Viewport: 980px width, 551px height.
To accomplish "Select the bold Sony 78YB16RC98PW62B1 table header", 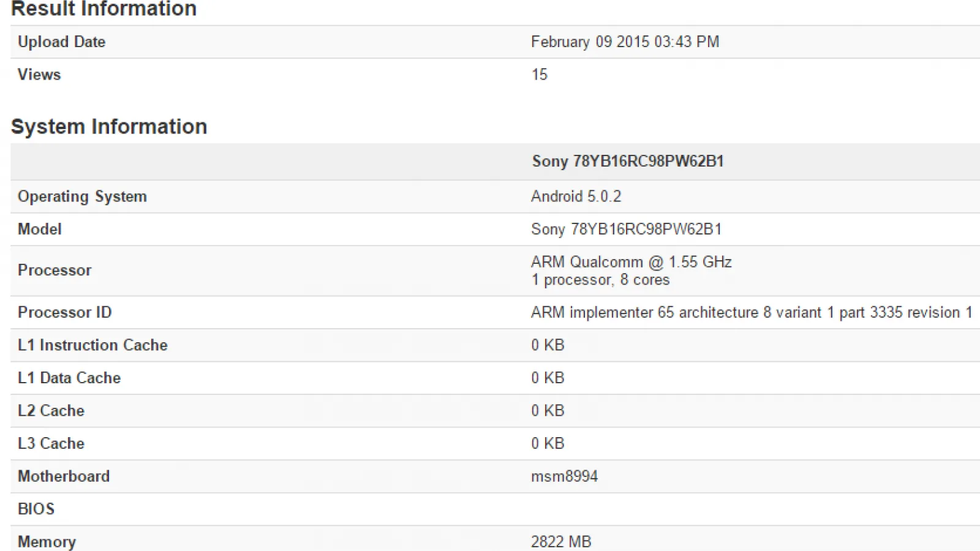I will point(628,161).
